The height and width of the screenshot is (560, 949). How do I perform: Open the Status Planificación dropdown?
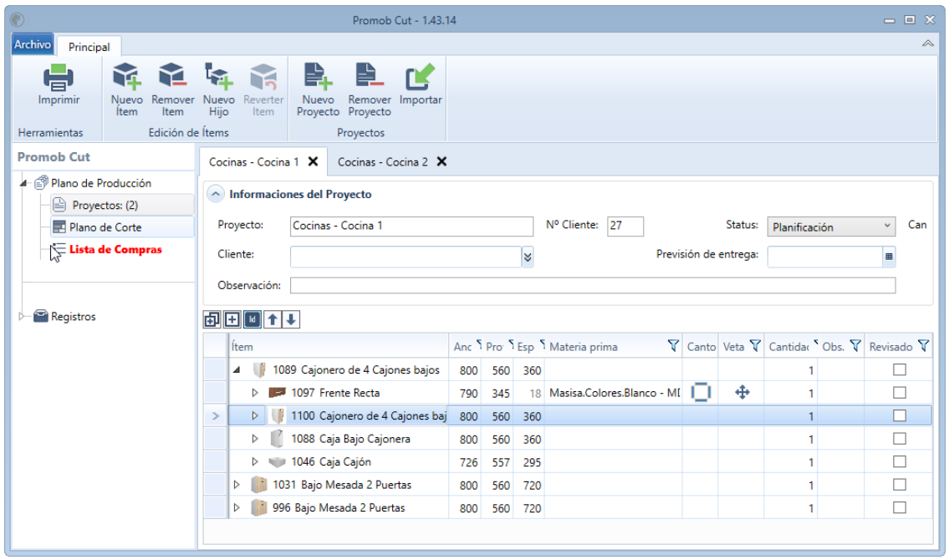[x=830, y=227]
